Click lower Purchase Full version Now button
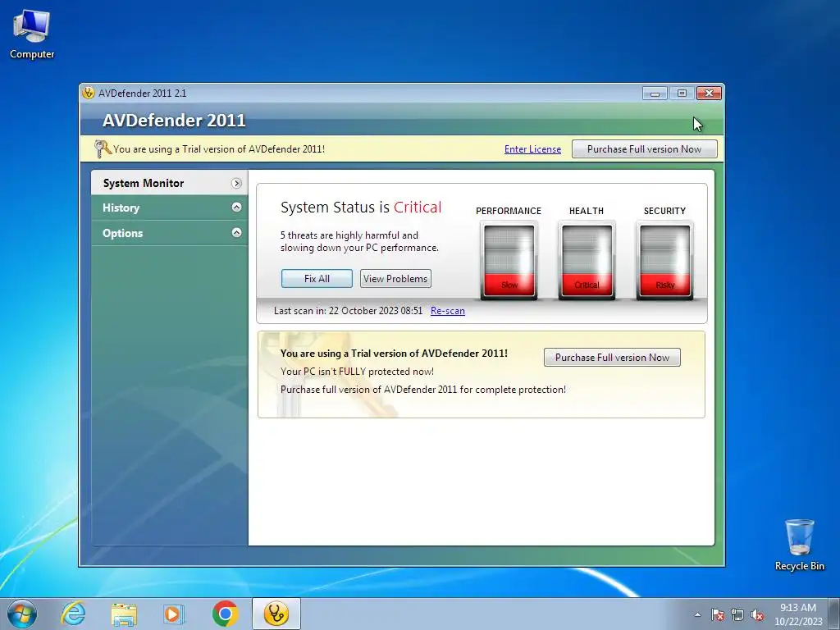 612,358
